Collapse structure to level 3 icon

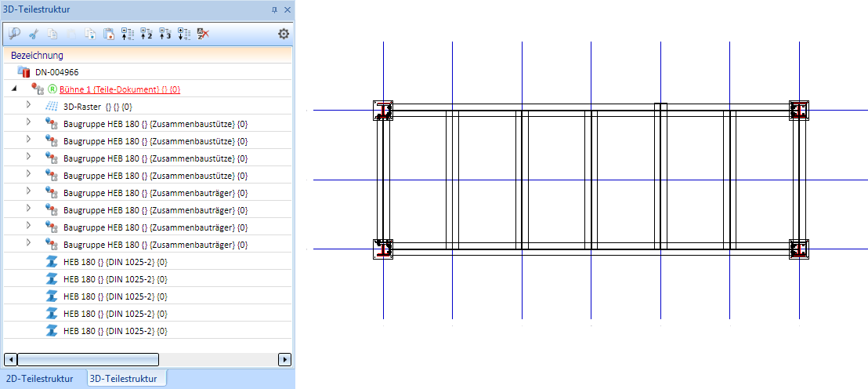tap(165, 34)
